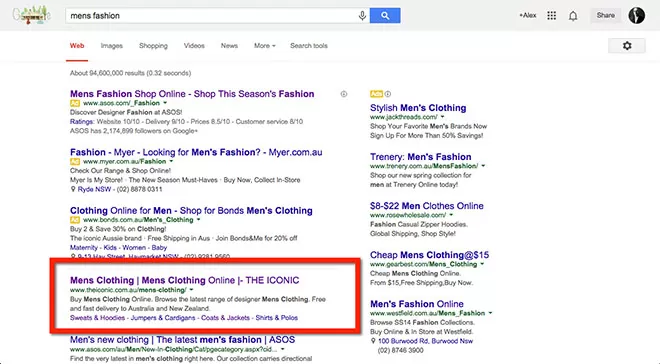
Task: Click Sweats & Hoodies sitelink
Action: click(x=97, y=318)
